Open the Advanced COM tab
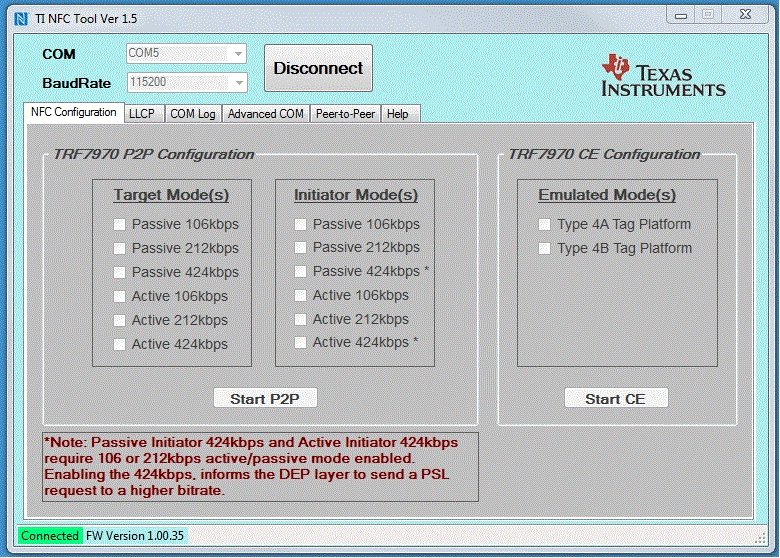 click(x=266, y=114)
